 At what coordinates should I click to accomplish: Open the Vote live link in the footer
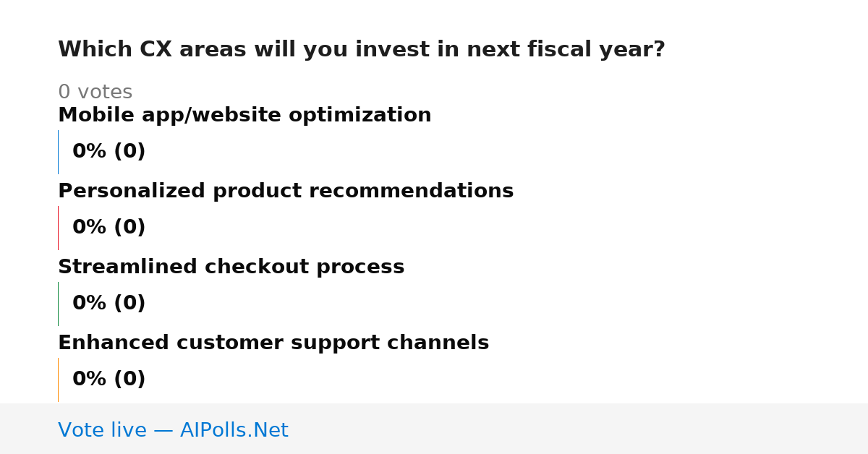[x=103, y=430]
